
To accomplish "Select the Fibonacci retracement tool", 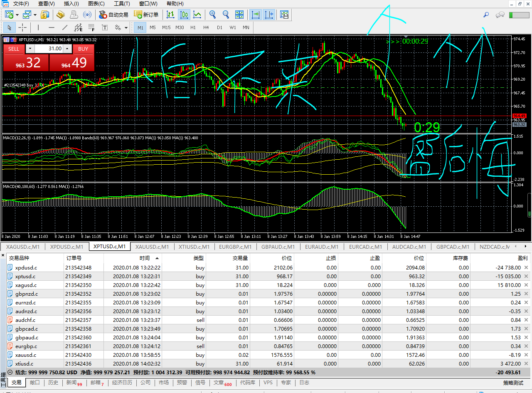I will click(x=91, y=28).
